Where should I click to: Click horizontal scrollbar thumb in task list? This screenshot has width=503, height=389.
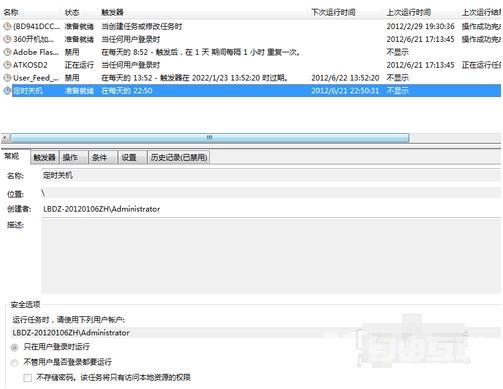(x=210, y=137)
